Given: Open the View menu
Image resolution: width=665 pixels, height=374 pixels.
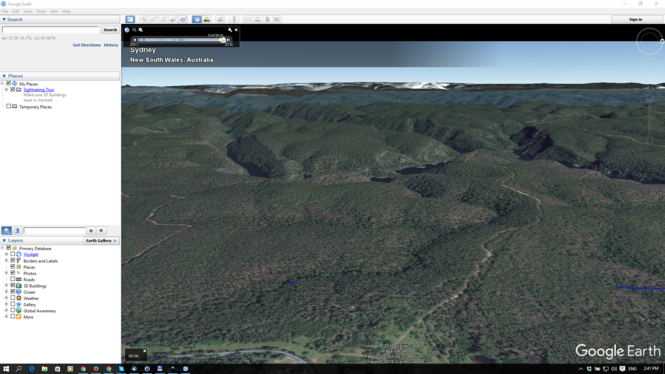Looking at the screenshot, I should coord(28,11).
